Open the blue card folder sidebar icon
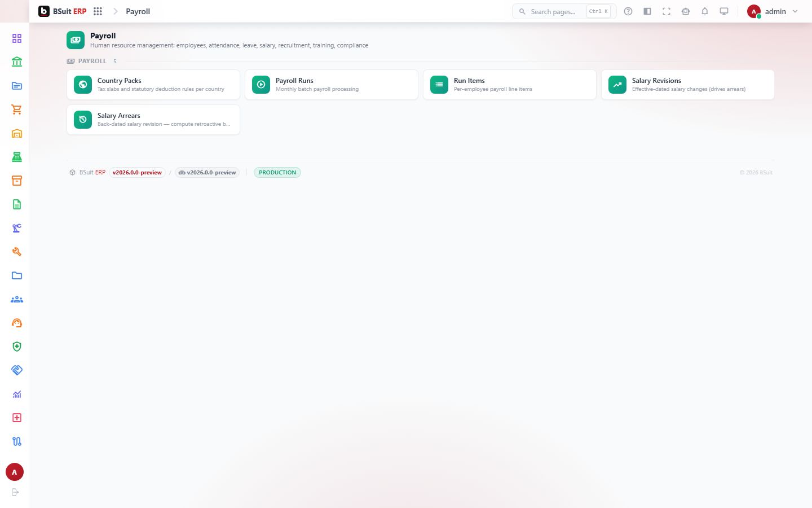Viewport: 812px width, 508px height. pyautogui.click(x=17, y=86)
